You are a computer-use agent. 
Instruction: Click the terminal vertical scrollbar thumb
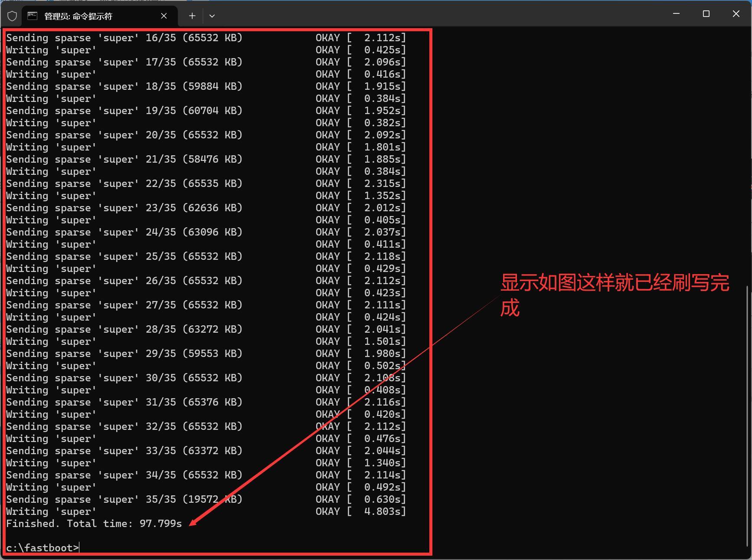[747, 416]
